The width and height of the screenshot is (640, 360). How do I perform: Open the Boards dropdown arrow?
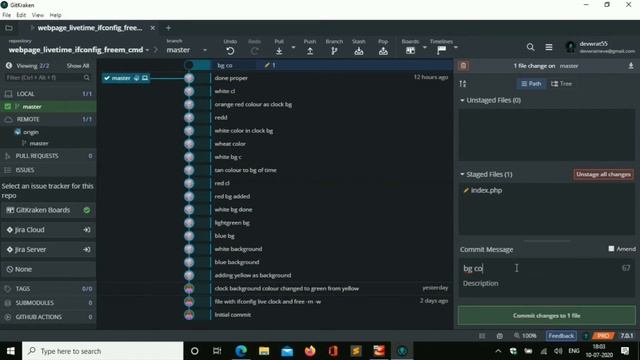click(424, 48)
